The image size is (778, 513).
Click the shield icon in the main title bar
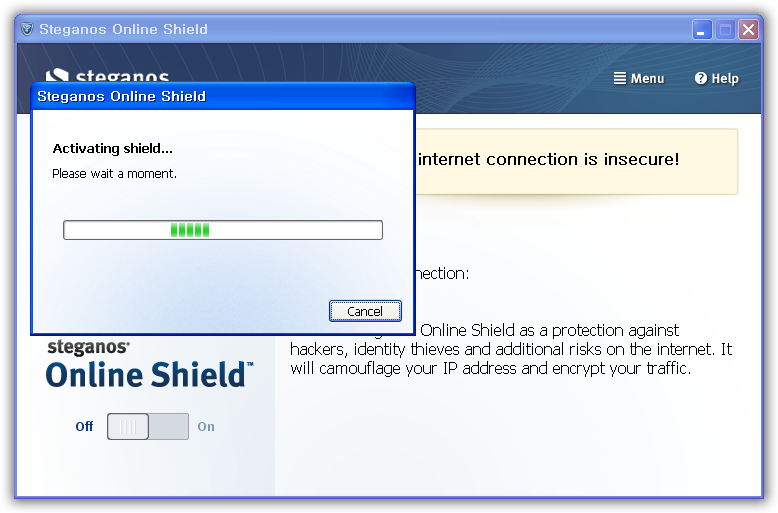click(27, 29)
